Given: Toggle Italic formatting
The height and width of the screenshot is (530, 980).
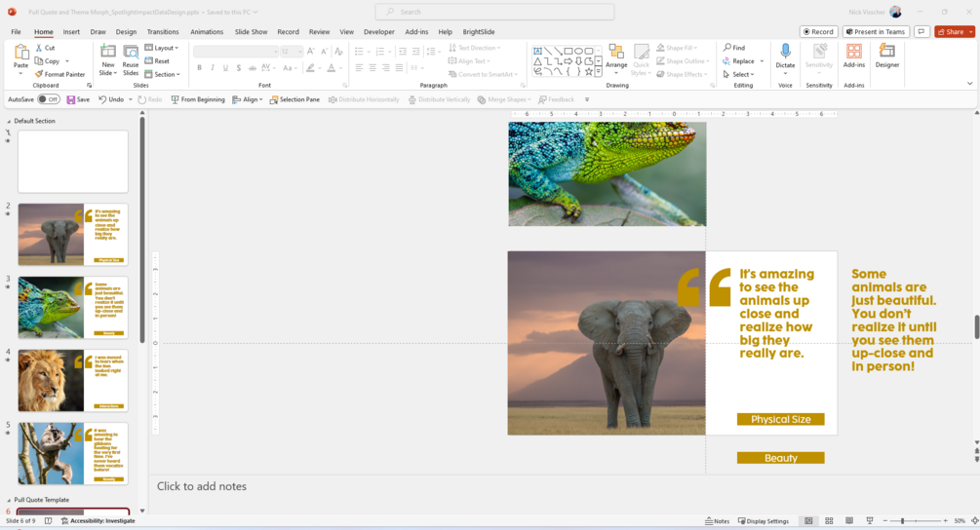Looking at the screenshot, I should point(213,67).
